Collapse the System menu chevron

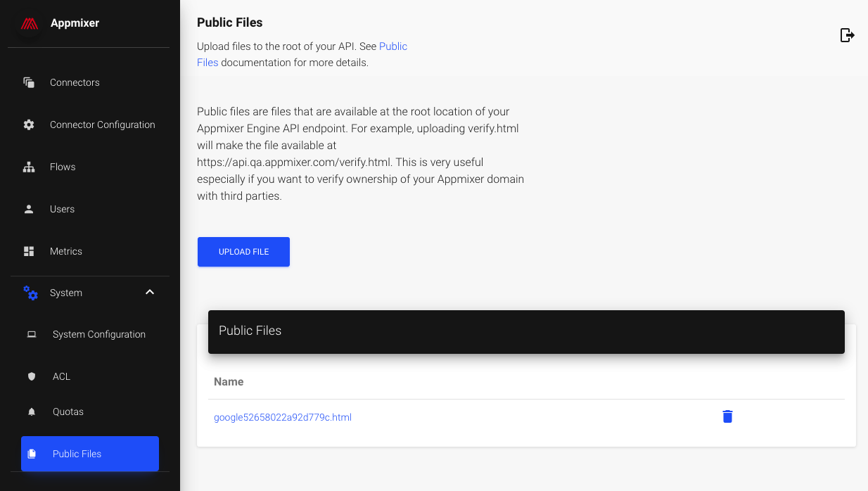(x=150, y=292)
